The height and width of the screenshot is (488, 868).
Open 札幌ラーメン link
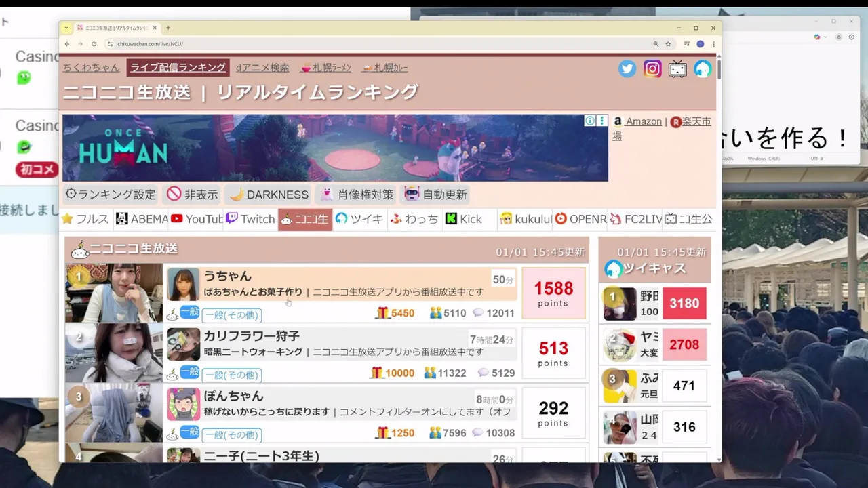click(x=326, y=68)
